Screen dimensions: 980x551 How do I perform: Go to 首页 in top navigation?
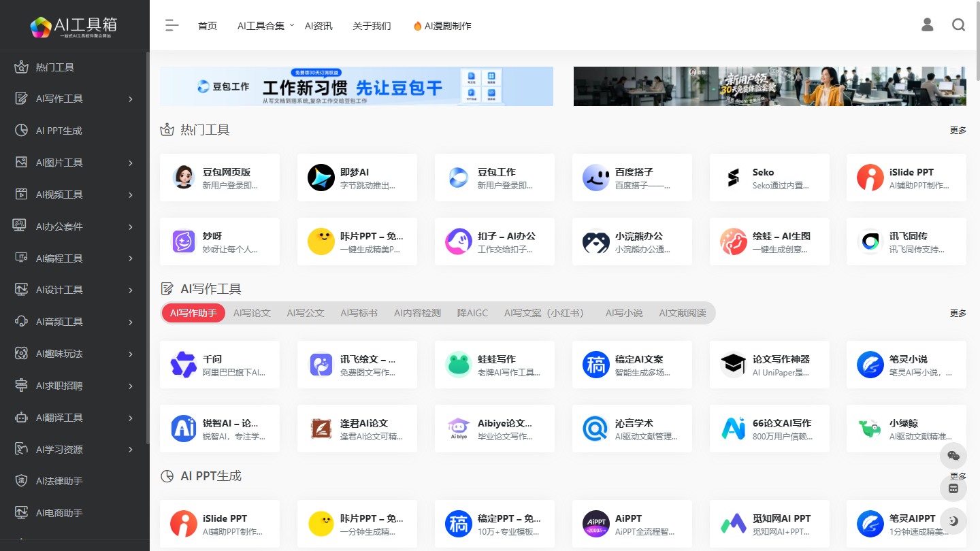tap(208, 26)
